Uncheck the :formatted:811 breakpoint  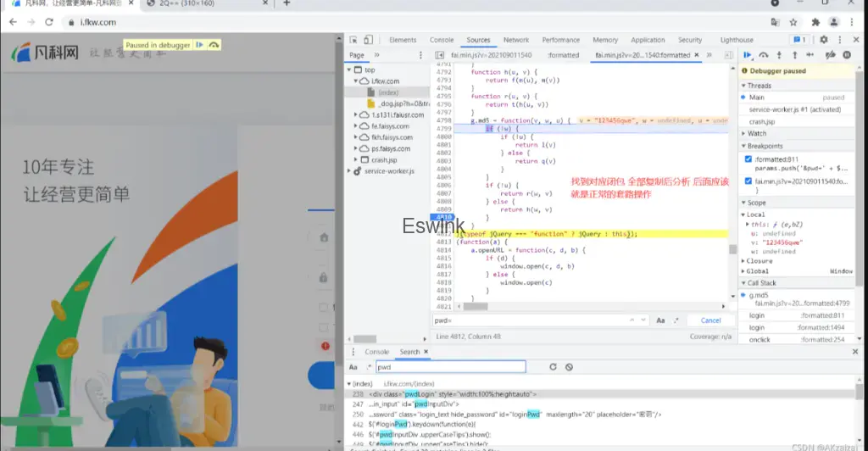point(748,159)
